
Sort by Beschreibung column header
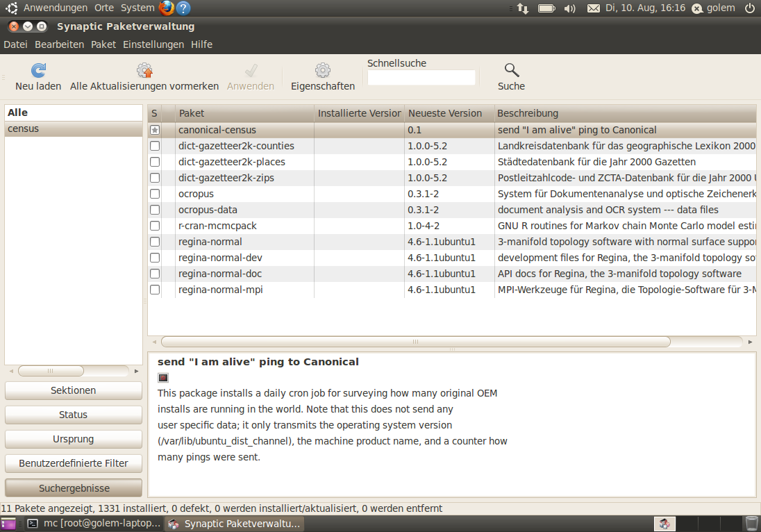pyautogui.click(x=625, y=113)
